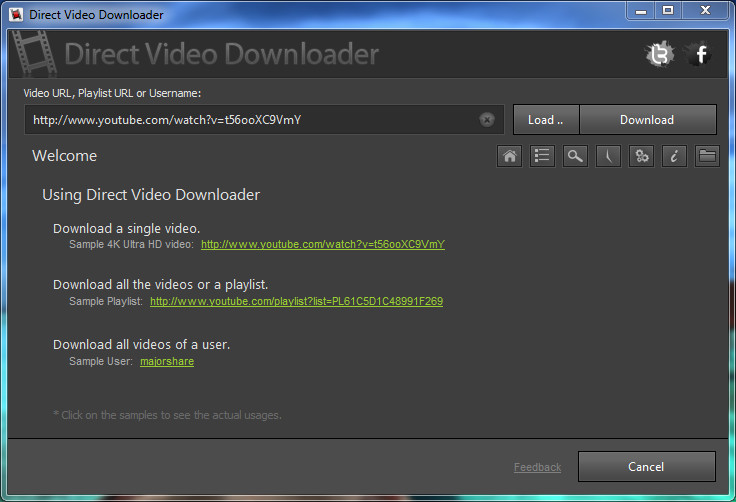Open the Feedback link
736x502 pixels.
(537, 467)
